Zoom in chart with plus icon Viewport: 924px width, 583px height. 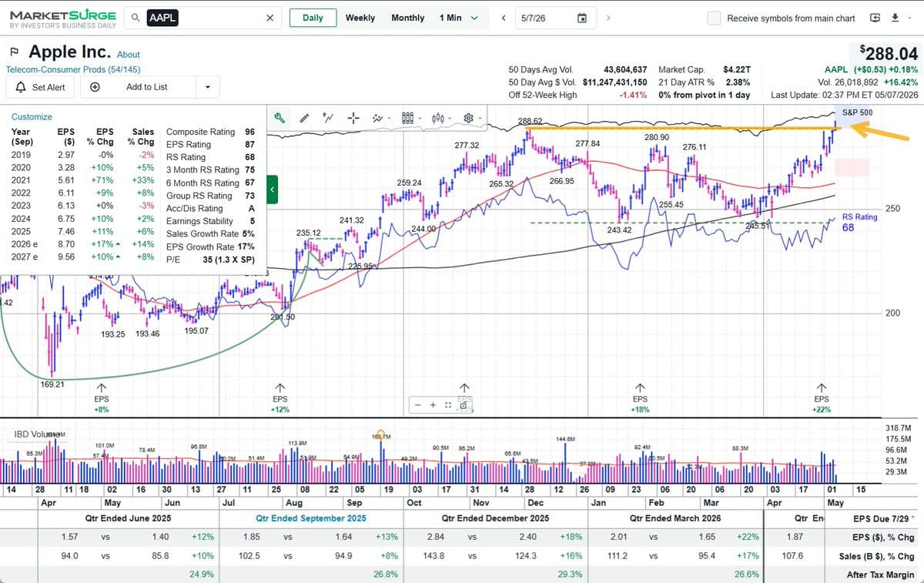433,404
